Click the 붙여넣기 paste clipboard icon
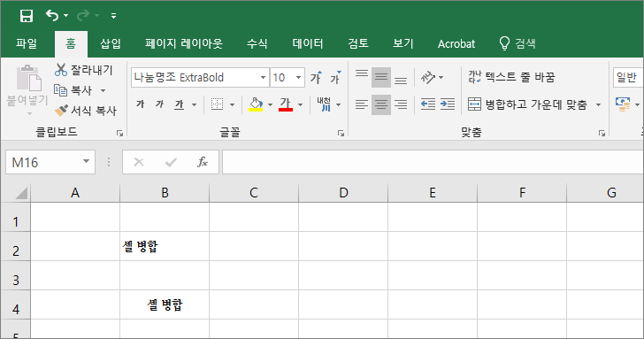644x339 pixels. (28, 78)
